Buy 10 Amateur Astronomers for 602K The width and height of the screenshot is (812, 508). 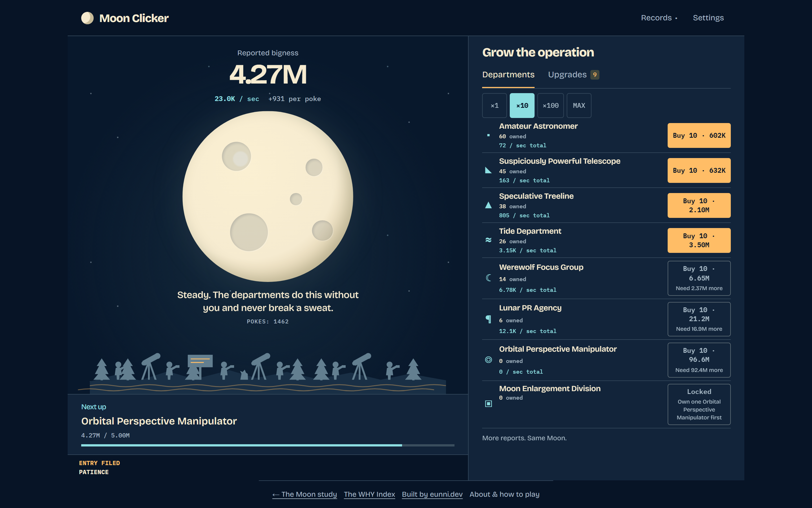pyautogui.click(x=699, y=135)
